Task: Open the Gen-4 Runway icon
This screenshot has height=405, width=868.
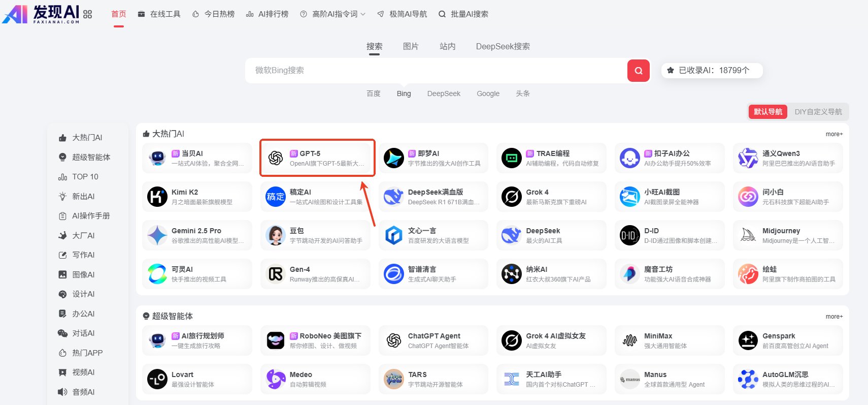Action: [276, 274]
